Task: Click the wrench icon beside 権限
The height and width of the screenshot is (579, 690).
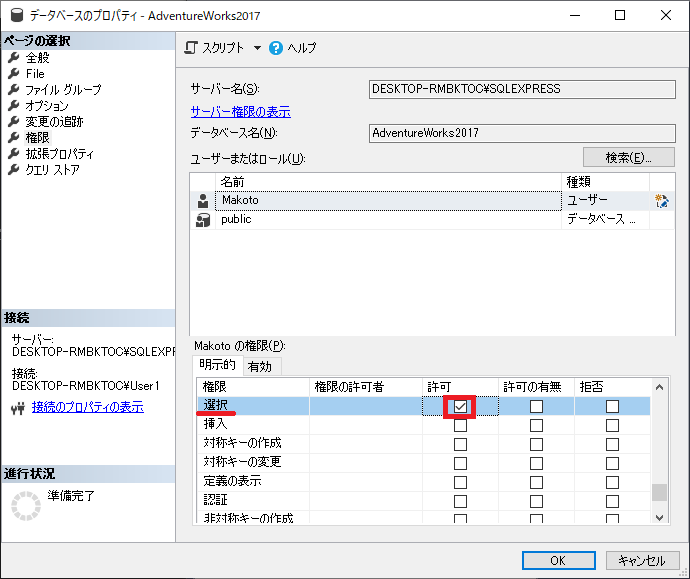Action: [14, 138]
